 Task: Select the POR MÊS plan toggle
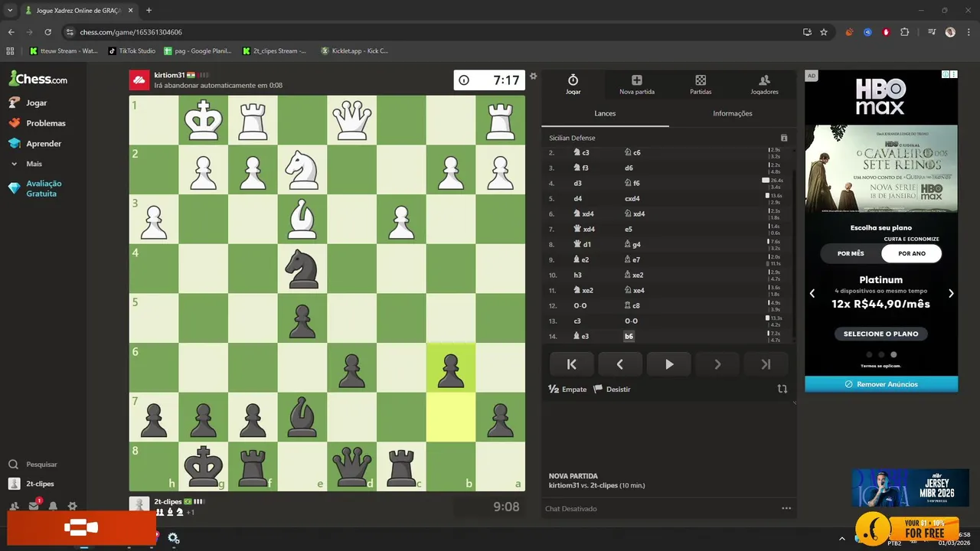851,253
